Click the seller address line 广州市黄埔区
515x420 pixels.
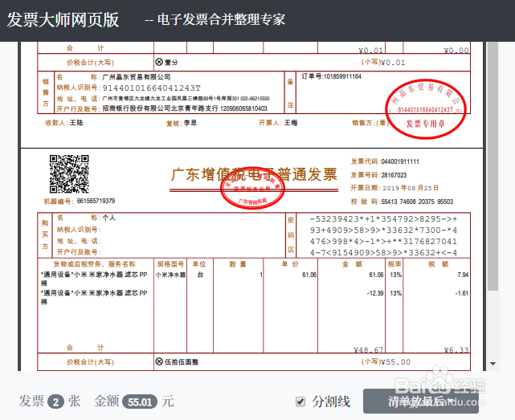click(x=186, y=99)
